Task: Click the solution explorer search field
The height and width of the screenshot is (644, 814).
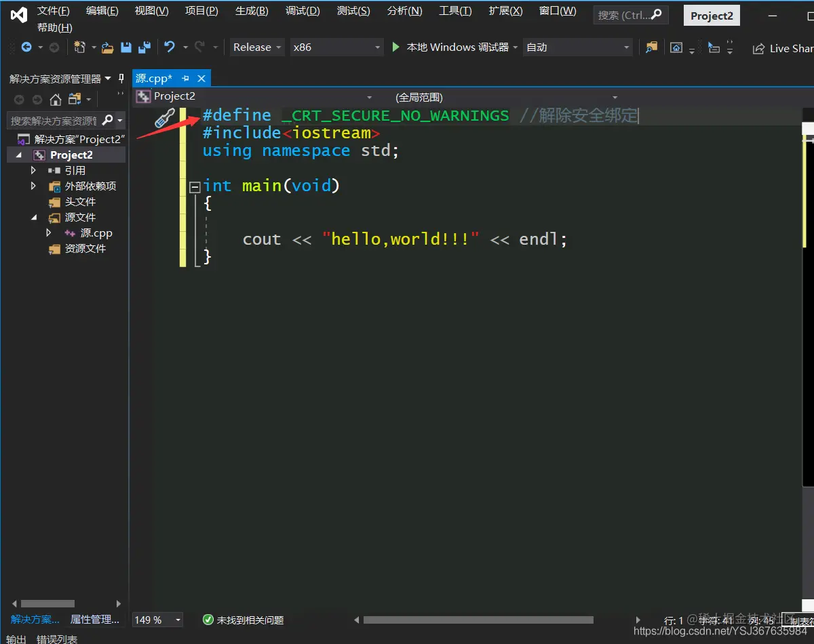Action: click(x=54, y=121)
